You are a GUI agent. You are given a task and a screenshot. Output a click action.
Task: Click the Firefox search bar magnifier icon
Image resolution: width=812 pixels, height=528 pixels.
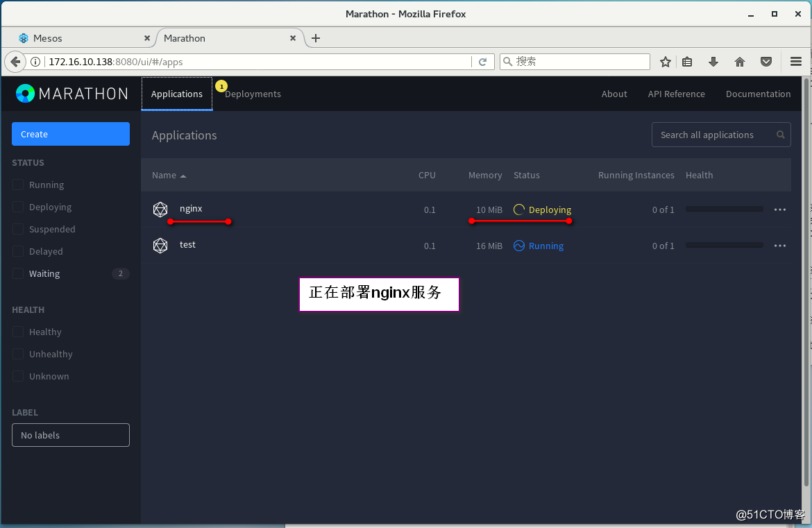508,62
